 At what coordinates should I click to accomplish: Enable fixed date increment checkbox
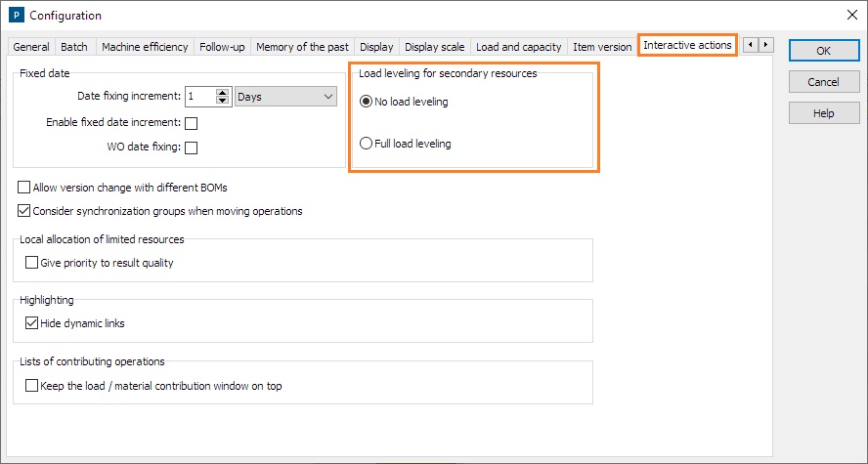click(192, 123)
